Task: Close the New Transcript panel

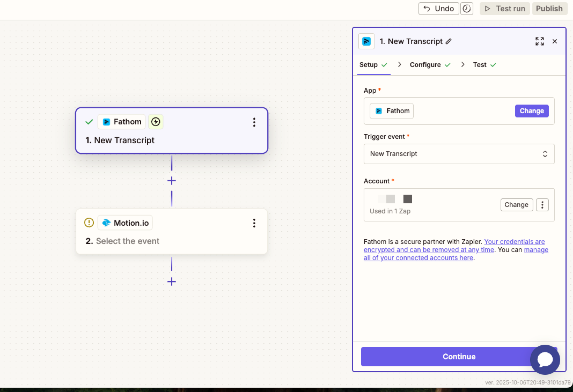Action: click(x=554, y=41)
